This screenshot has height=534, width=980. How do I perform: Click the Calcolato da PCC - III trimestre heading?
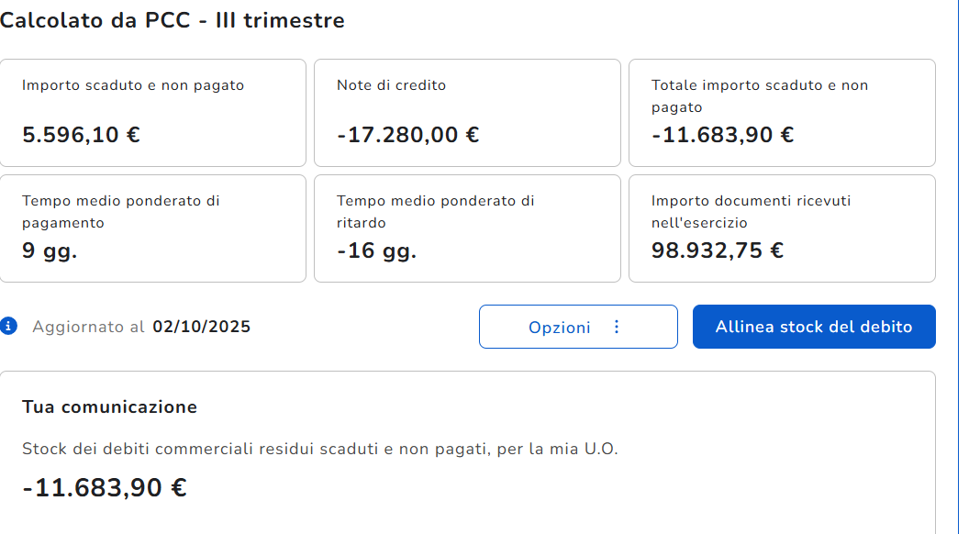coord(173,20)
